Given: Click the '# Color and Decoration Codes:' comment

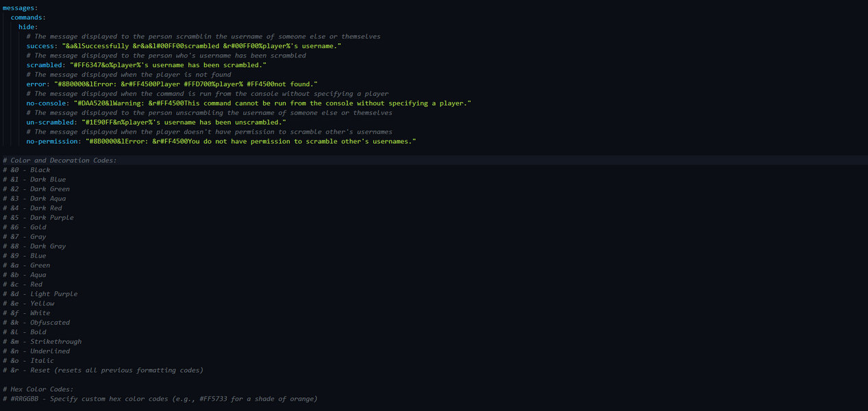Looking at the screenshot, I should (60, 160).
